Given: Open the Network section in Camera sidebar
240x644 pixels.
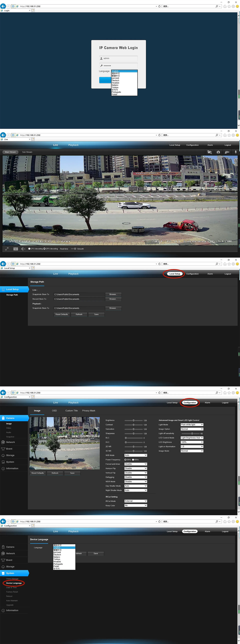Looking at the screenshot, I should point(10,442).
